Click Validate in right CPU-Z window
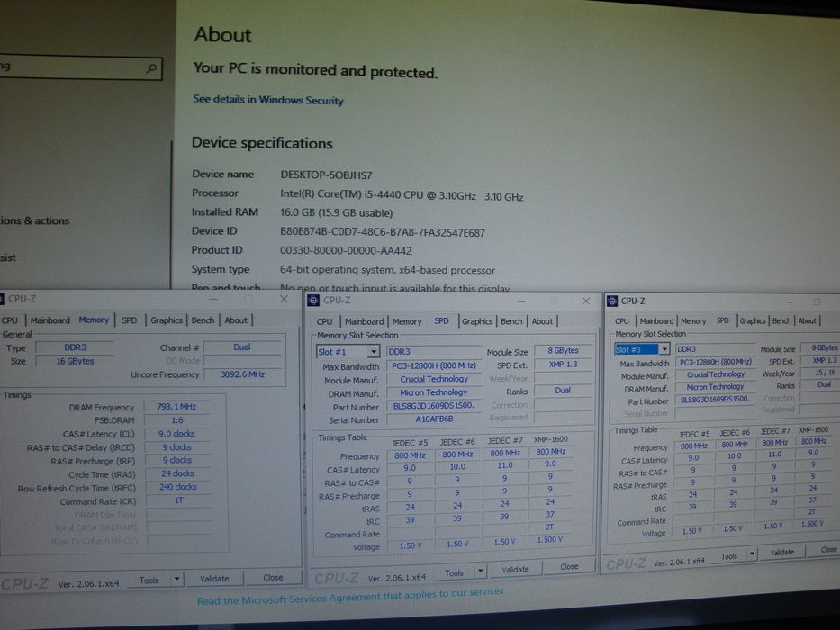Image resolution: width=840 pixels, height=630 pixels. tap(781, 553)
